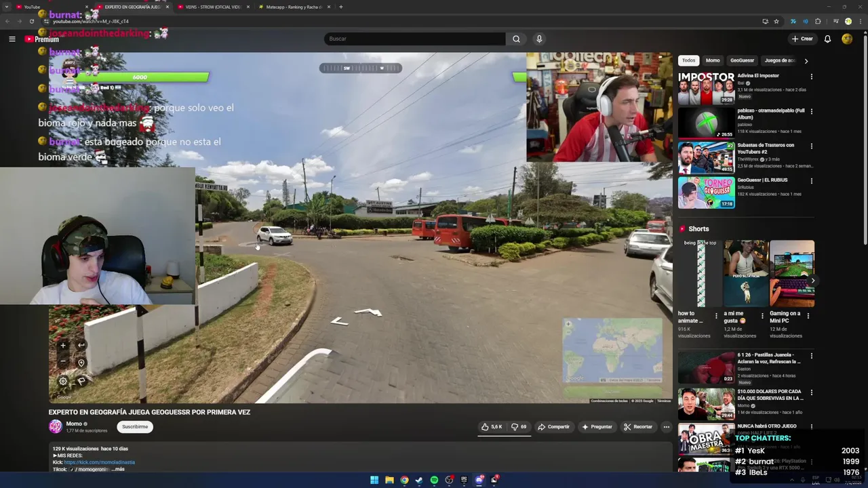Open tab search dropdown arrow
This screenshot has width=868, height=488.
(7, 7)
